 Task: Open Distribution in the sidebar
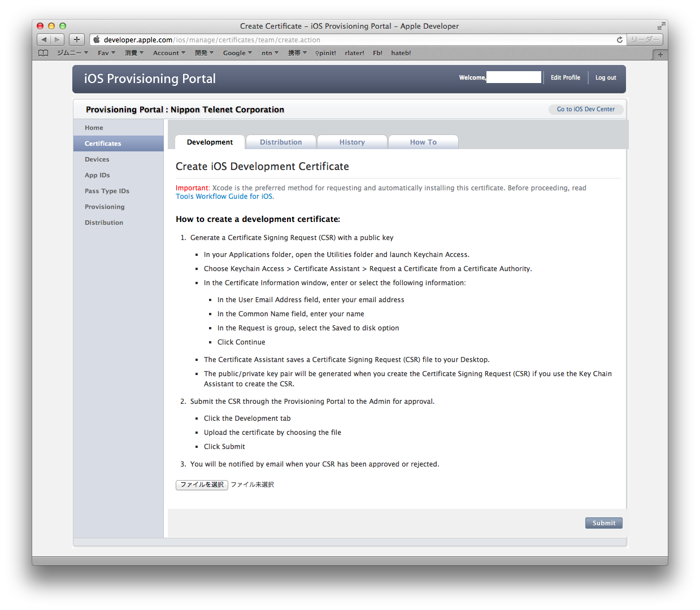click(119, 223)
